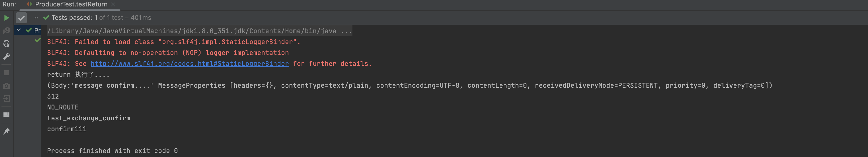Viewport: 868px width, 157px height.
Task: Click the Exit icon in sidebar
Action: pyautogui.click(x=6, y=99)
